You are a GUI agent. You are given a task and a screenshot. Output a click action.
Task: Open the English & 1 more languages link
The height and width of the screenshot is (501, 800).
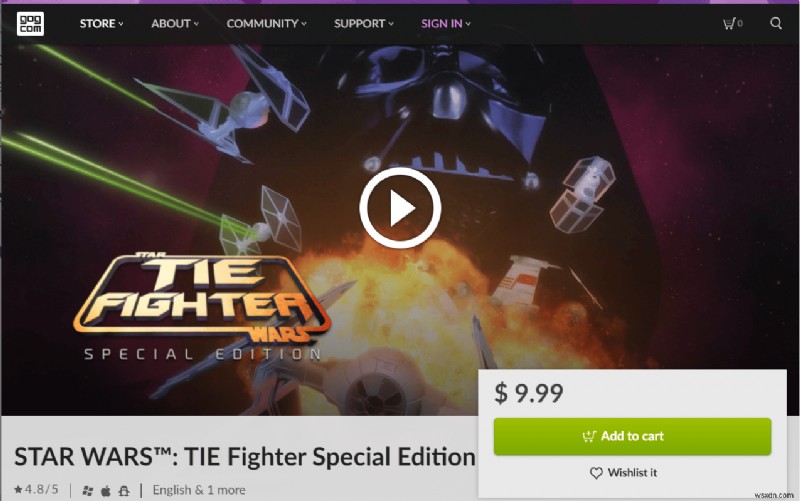(x=199, y=490)
